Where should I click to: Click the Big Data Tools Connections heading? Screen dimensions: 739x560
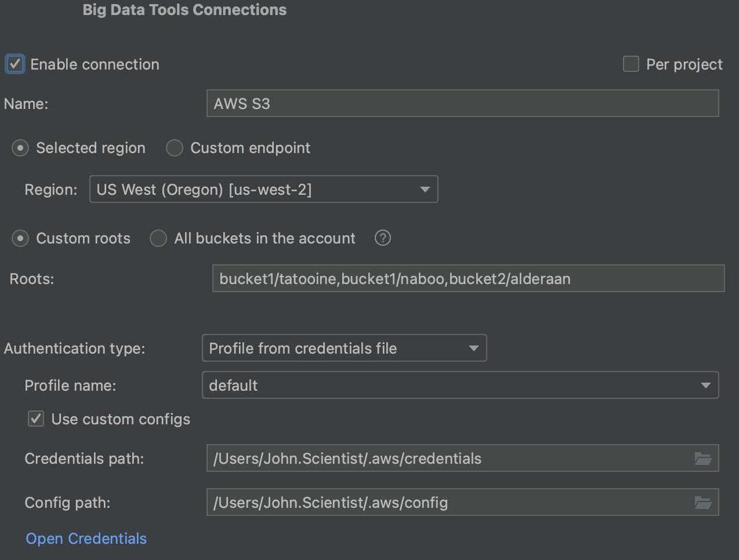click(x=184, y=10)
